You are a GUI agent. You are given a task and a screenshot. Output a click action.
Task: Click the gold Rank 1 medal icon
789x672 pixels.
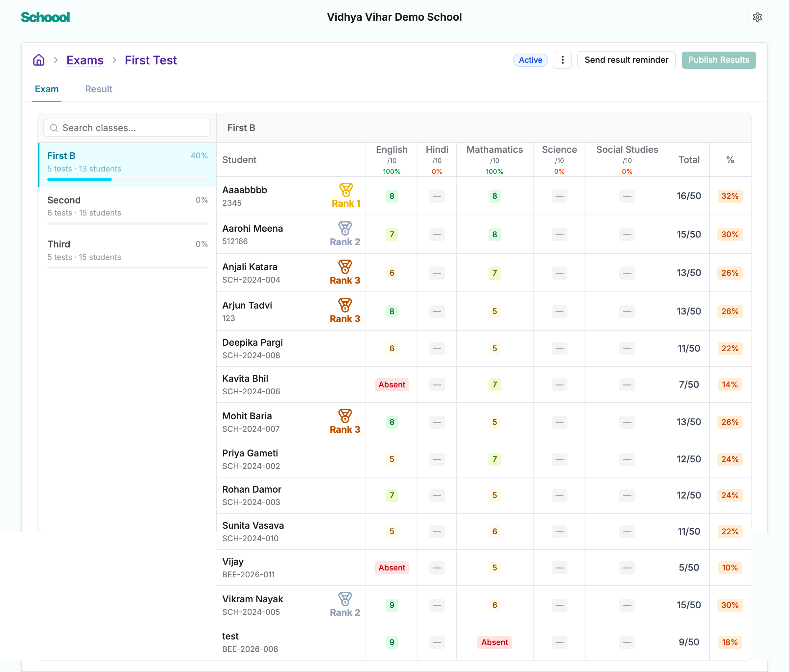346,190
